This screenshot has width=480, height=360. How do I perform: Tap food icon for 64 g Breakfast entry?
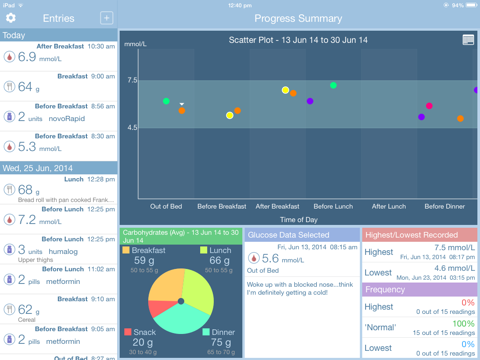pyautogui.click(x=10, y=87)
